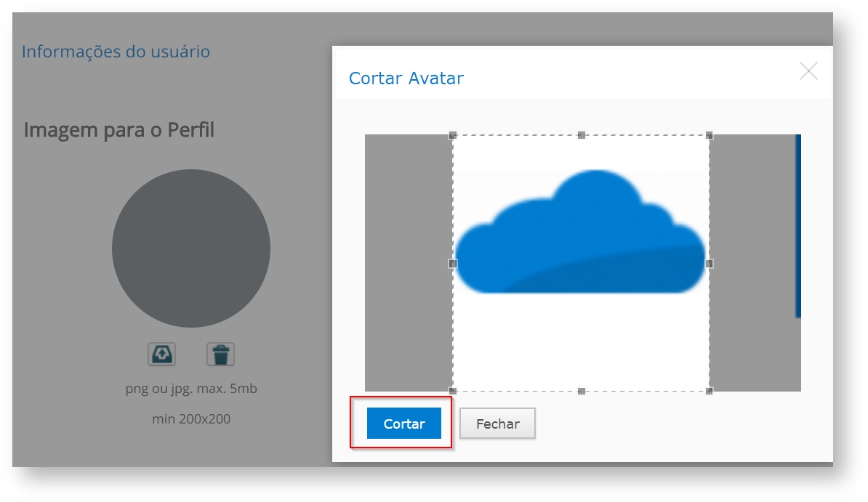Click the bottom-center crop handle

[x=581, y=391]
